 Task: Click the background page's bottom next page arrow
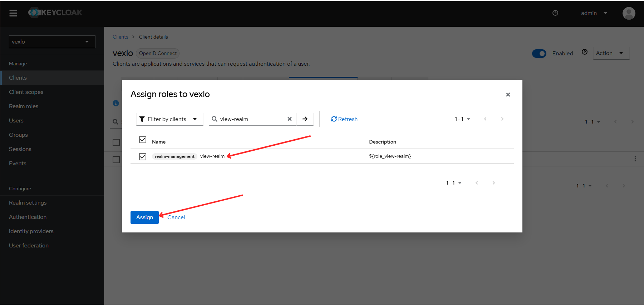pos(624,186)
